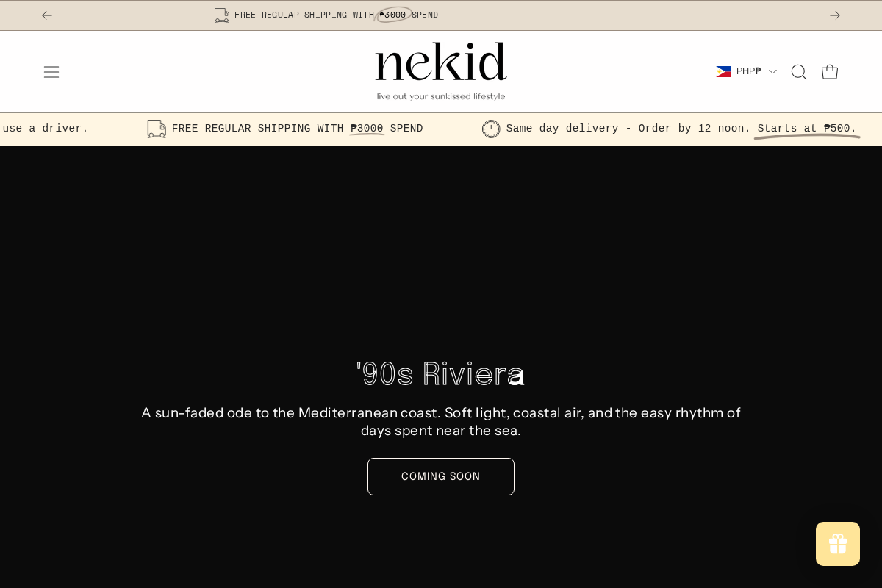Open the shopping bag cart icon
The image size is (882, 588).
coord(830,71)
